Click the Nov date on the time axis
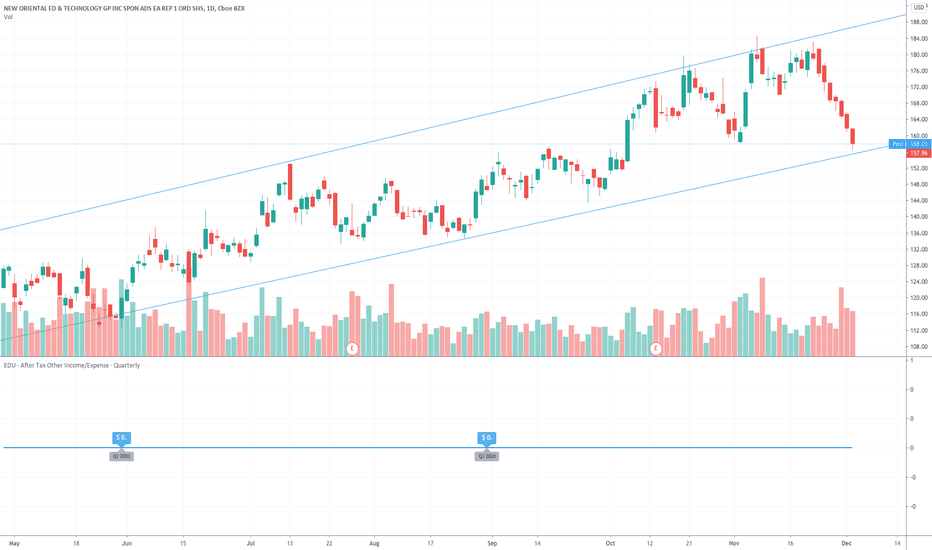 tap(733, 543)
